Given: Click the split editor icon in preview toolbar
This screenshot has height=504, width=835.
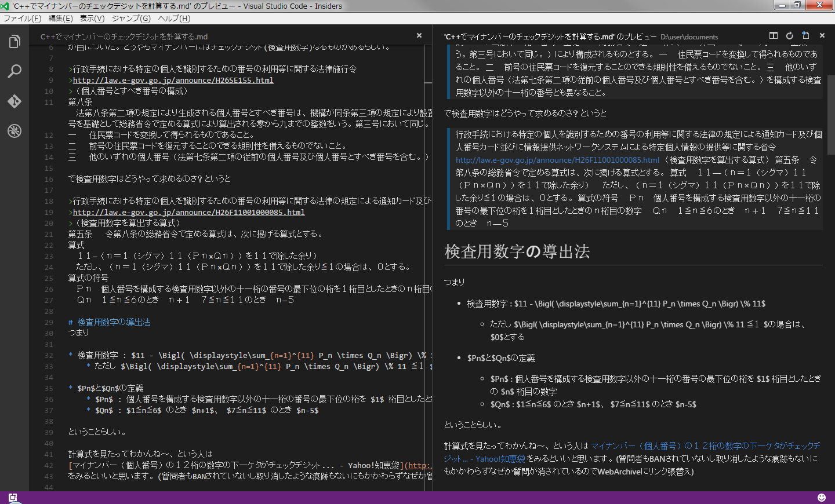Looking at the screenshot, I should (773, 35).
